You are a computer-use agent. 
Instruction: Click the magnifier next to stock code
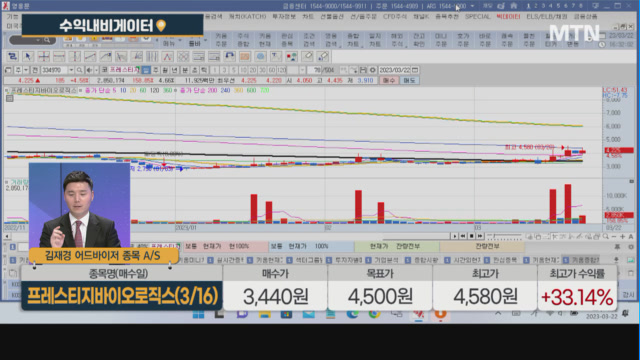pos(79,70)
